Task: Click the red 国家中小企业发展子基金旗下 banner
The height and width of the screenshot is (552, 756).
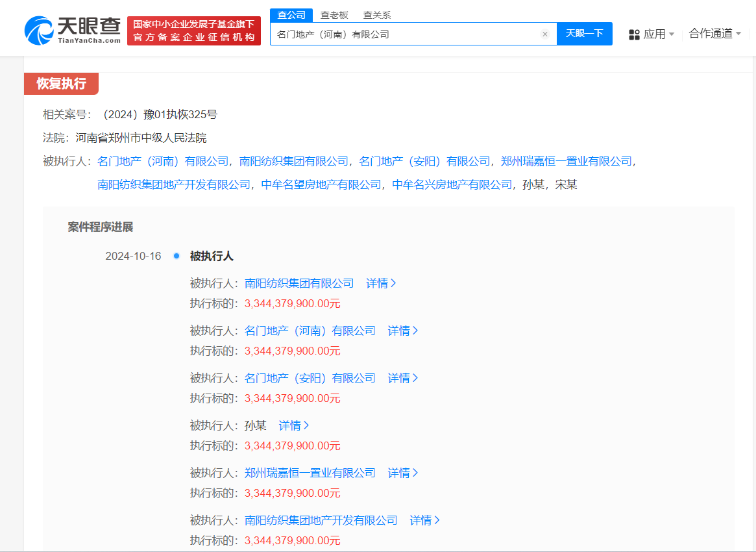Action: click(x=194, y=31)
